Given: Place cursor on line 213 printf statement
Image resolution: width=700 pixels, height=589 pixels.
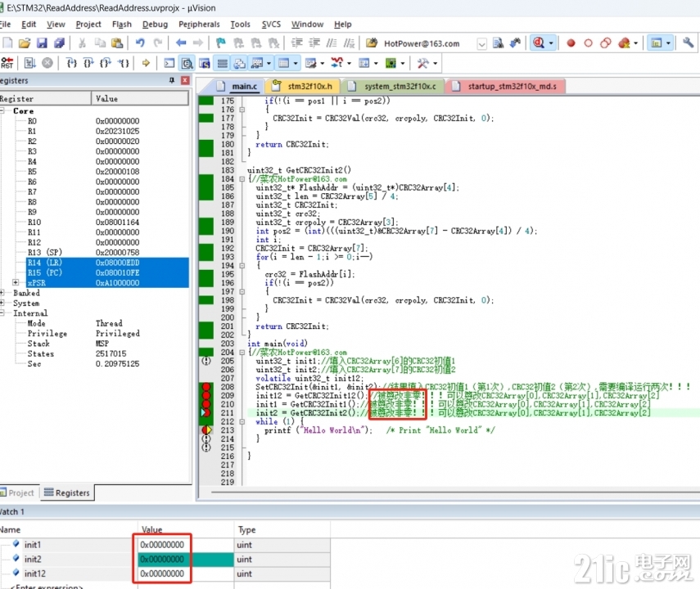Looking at the screenshot, I should tap(318, 430).
